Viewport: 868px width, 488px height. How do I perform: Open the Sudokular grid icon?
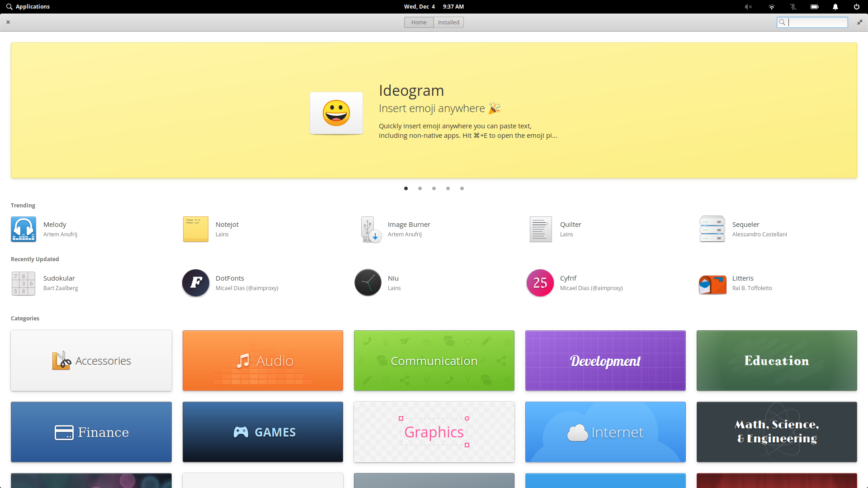point(24,283)
